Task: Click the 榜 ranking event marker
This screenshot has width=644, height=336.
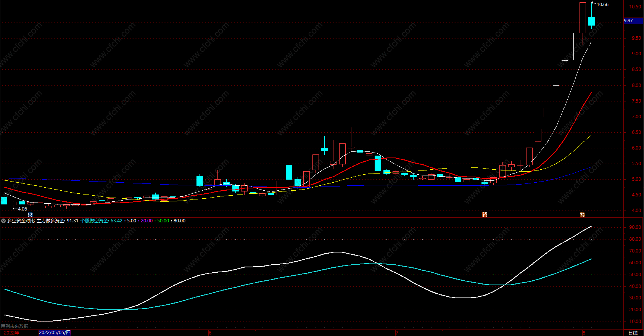Action: [582, 215]
